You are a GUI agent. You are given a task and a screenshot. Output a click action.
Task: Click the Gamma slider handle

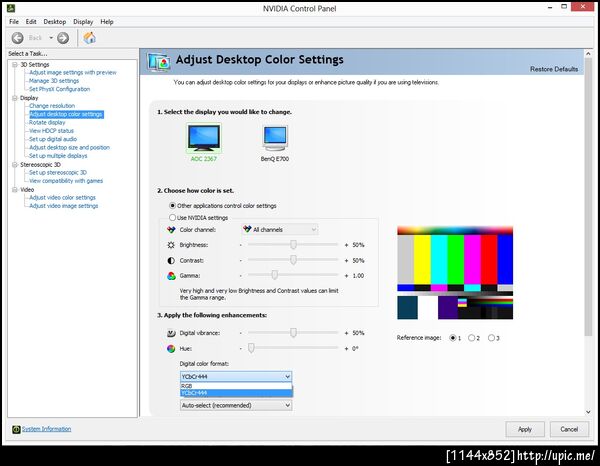pos(274,275)
